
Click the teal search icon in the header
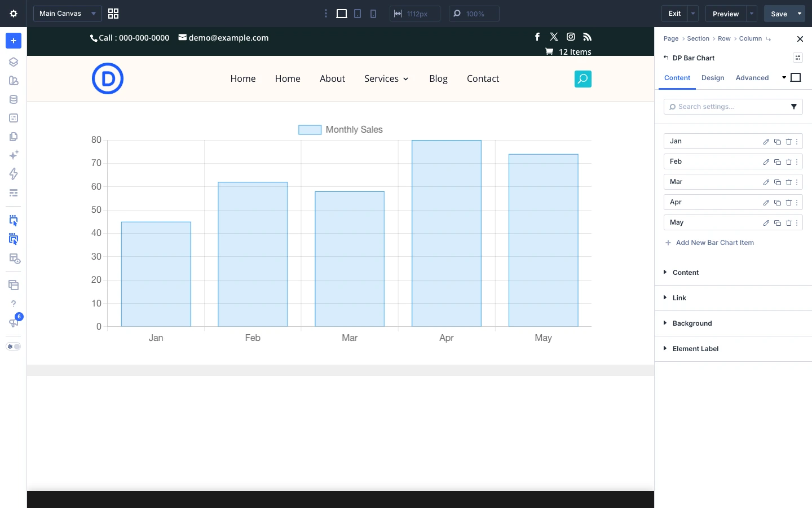583,79
